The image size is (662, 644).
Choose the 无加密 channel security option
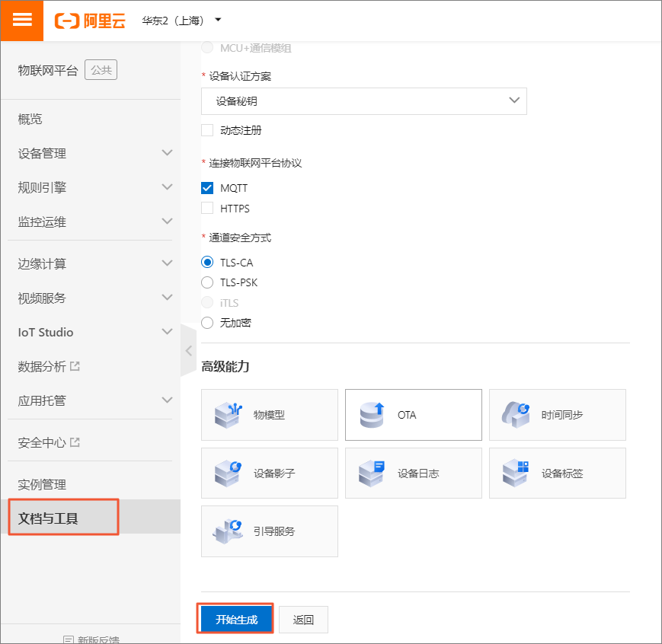coord(206,322)
